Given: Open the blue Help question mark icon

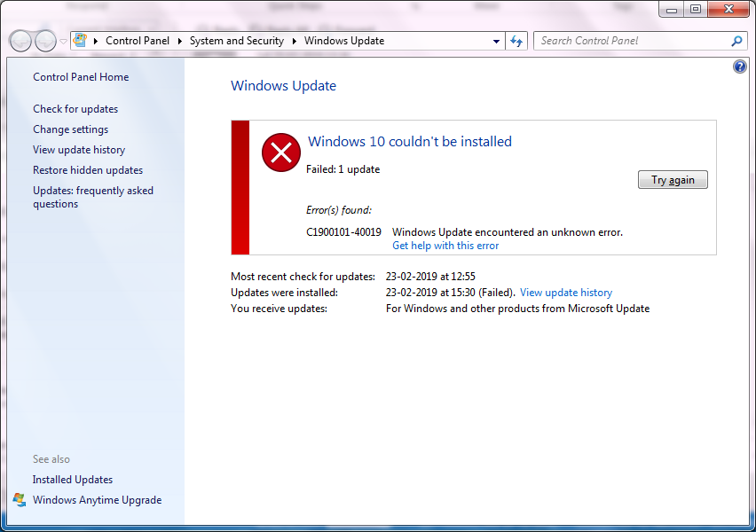Looking at the screenshot, I should [x=740, y=66].
